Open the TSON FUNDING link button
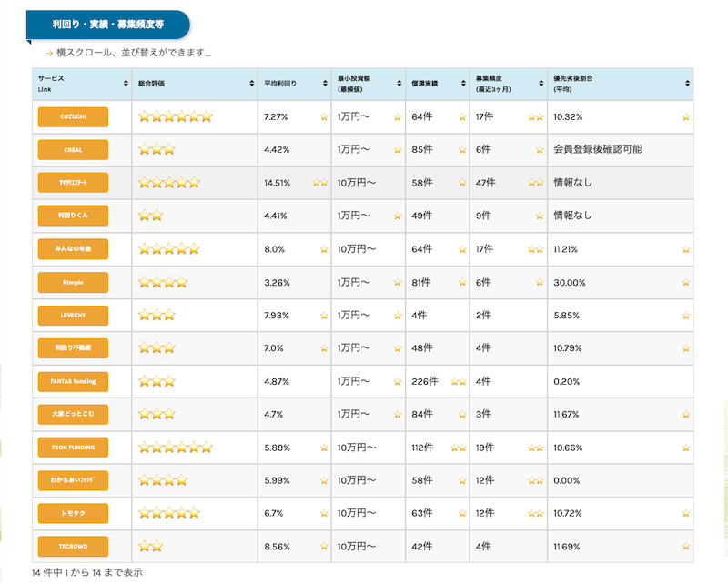The width and height of the screenshot is (728, 584). 73,448
